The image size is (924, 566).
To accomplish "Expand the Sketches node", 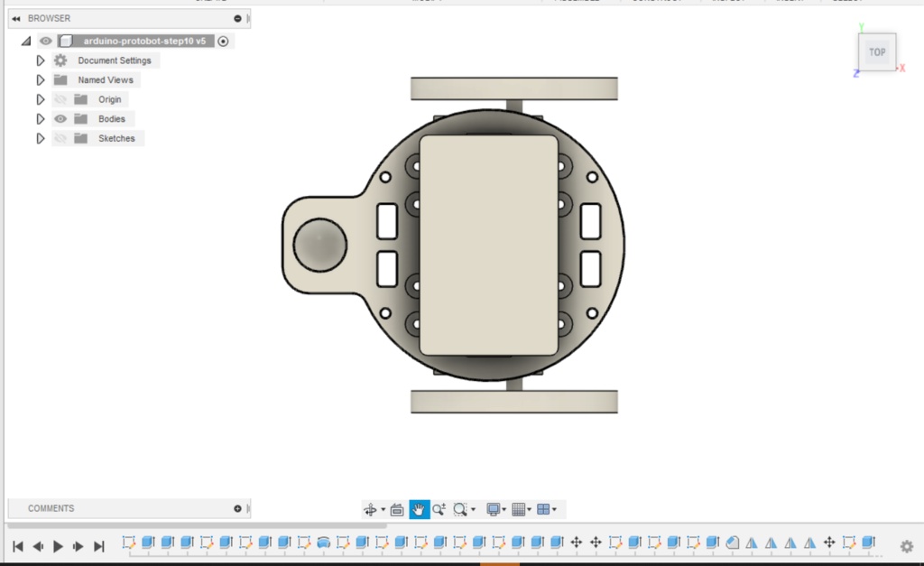I will coord(40,138).
